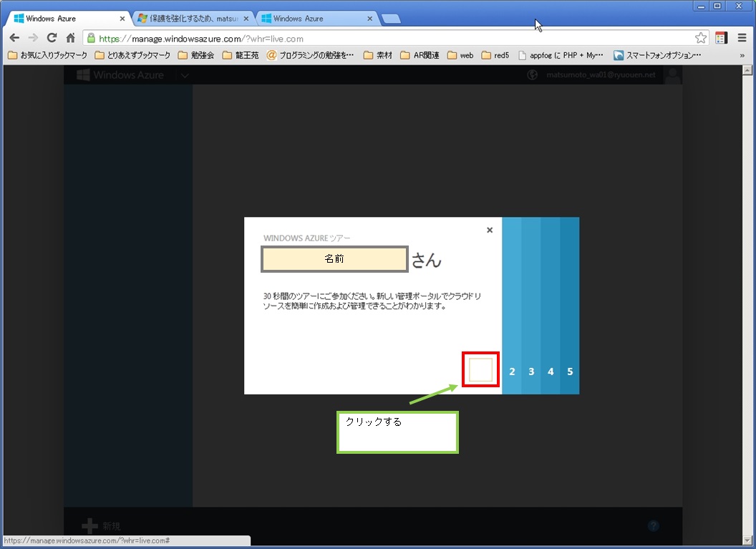756x549 pixels.
Task: Switch to the first Windows Azure tab
Action: click(x=67, y=19)
